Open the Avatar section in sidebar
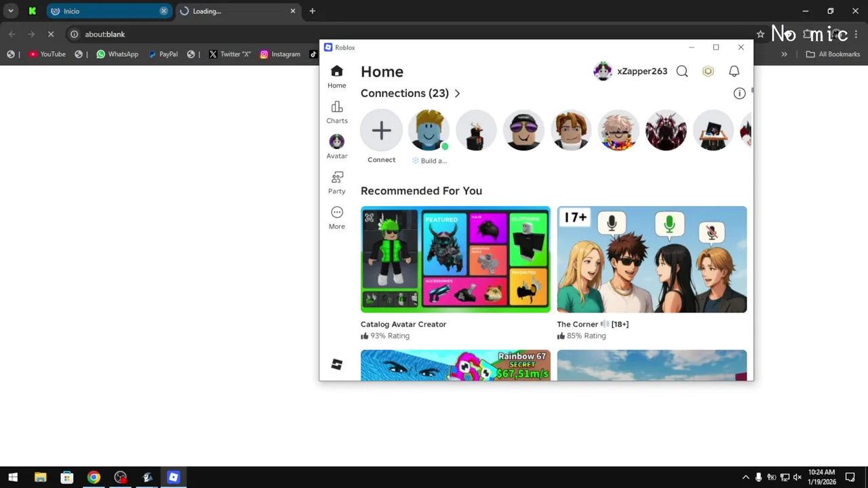The image size is (868, 488). pyautogui.click(x=337, y=147)
